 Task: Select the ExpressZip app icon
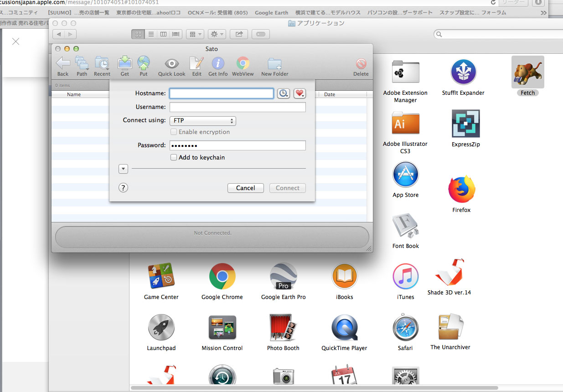[x=465, y=124]
